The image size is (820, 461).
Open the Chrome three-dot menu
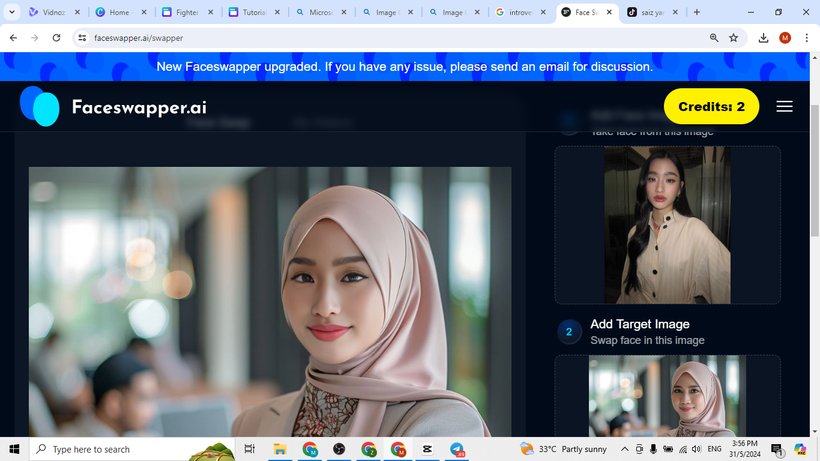pos(806,38)
